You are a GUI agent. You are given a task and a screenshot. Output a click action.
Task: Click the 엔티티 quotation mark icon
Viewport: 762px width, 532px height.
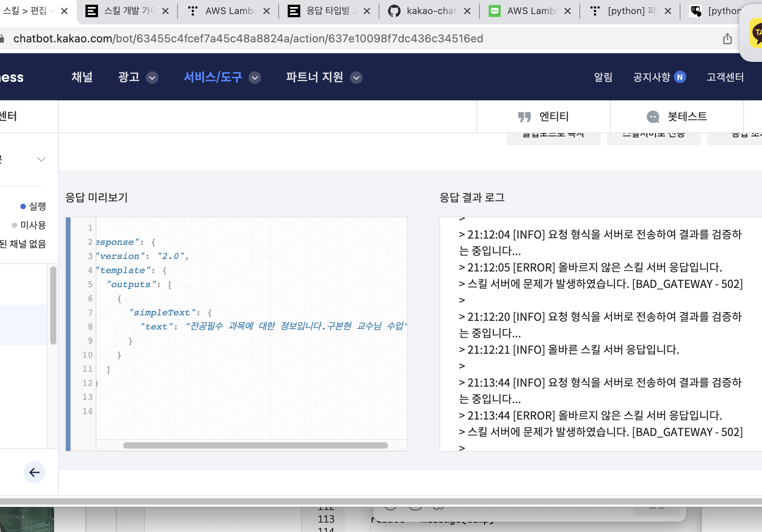tap(524, 117)
